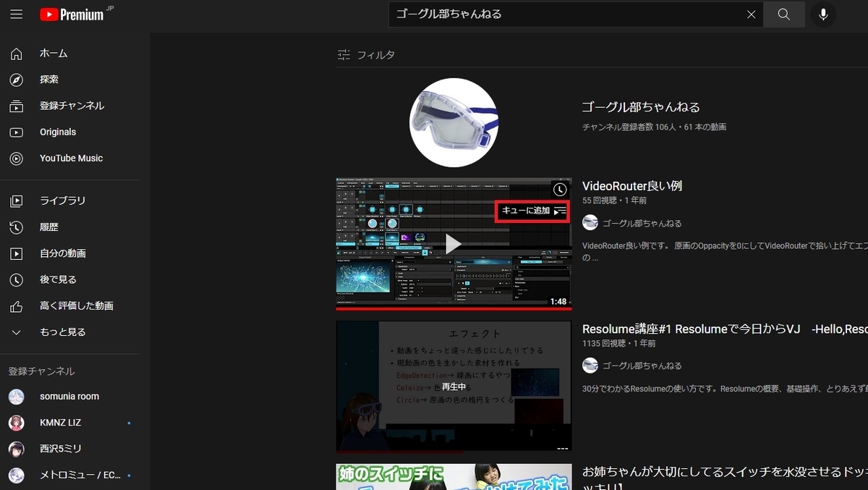Open the Originals section
The image size is (868, 490).
point(56,132)
